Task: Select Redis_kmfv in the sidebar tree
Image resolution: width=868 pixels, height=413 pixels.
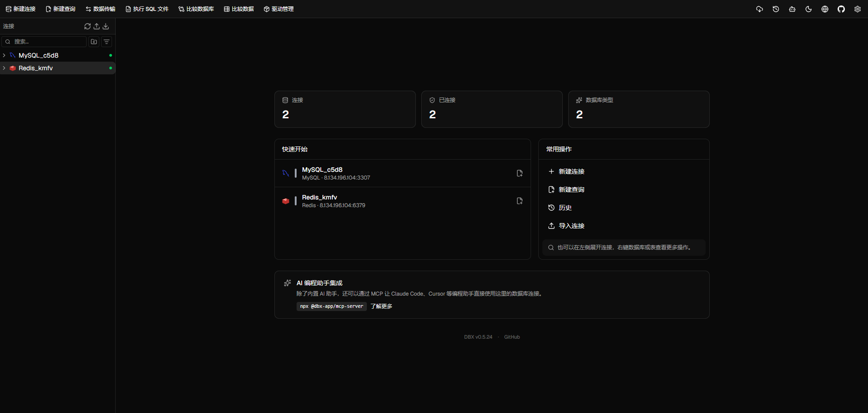Action: click(x=58, y=68)
